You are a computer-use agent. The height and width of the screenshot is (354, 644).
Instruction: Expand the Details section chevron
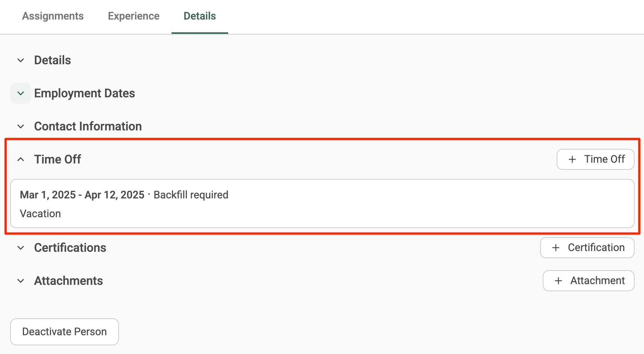click(x=21, y=60)
